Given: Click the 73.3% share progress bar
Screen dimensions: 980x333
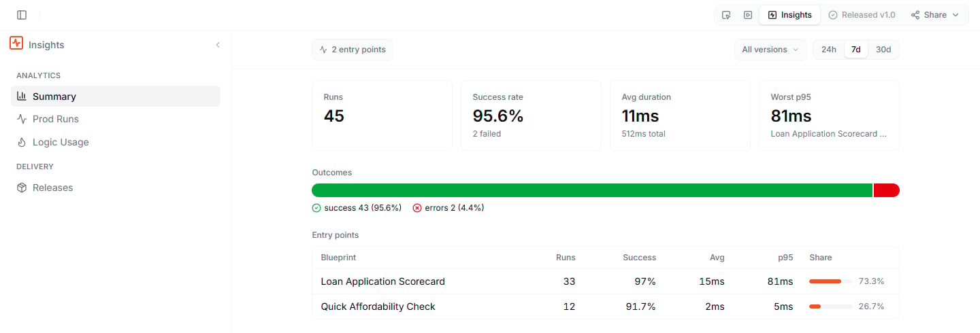Looking at the screenshot, I should click(831, 281).
